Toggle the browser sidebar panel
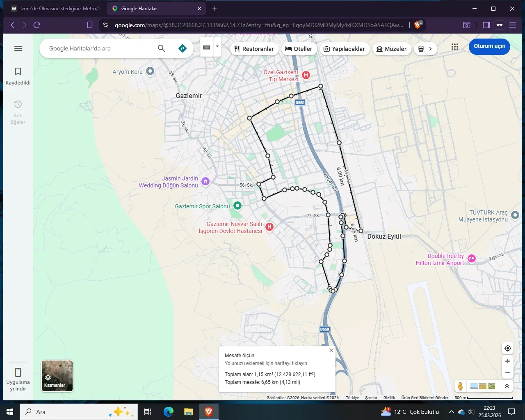This screenshot has height=420, width=525. coord(486,25)
